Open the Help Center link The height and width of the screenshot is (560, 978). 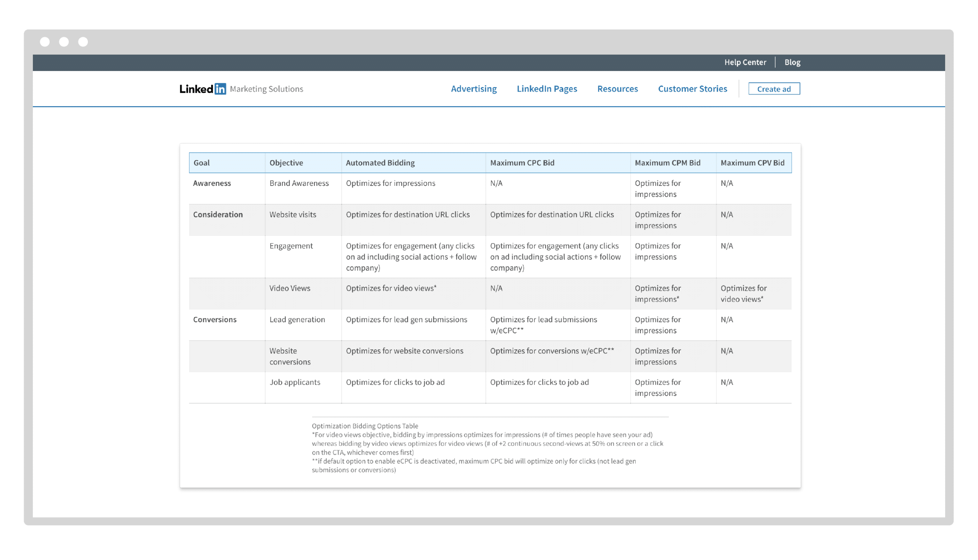745,62
